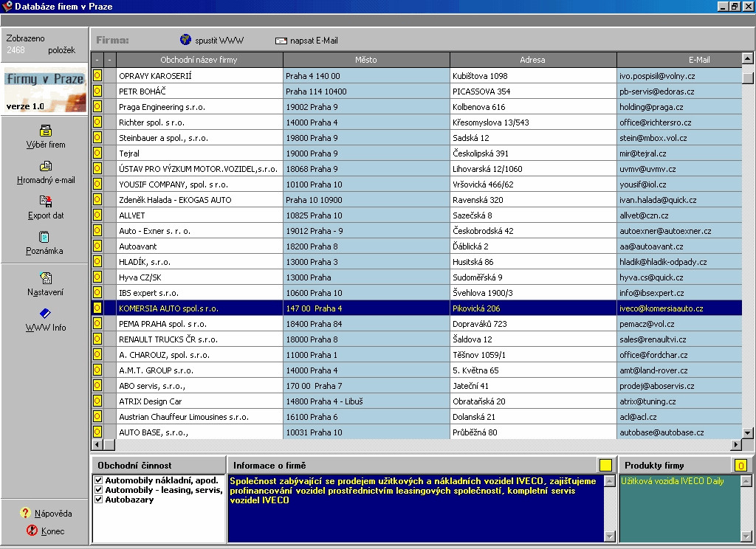Click Produkty firmy scrollbar up arrow
756x549 pixels.
tap(746, 480)
